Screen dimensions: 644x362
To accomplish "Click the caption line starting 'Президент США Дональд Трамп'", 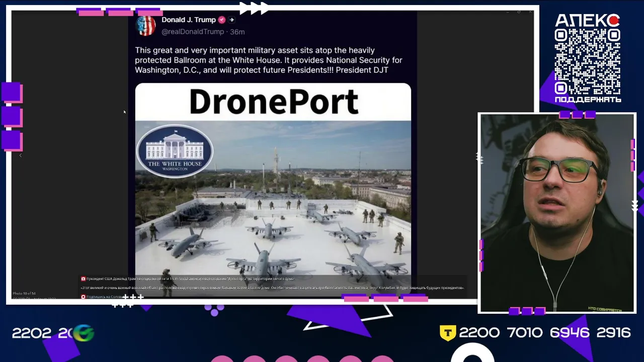I will click(191, 279).
